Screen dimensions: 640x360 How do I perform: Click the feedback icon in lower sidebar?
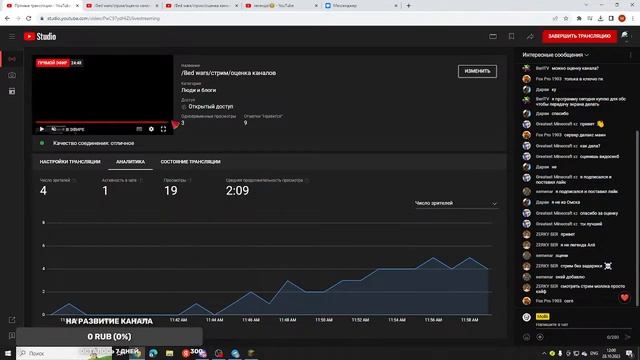pyautogui.click(x=12, y=336)
